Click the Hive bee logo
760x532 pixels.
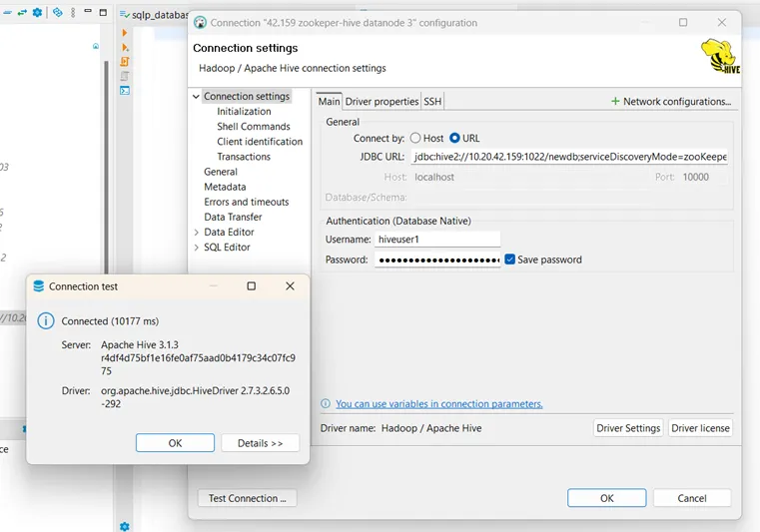click(721, 56)
